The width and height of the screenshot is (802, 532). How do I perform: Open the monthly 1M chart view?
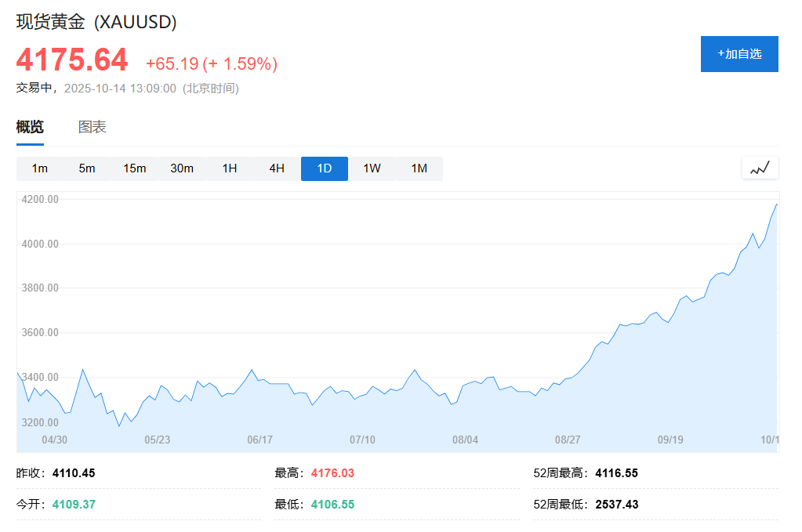pyautogui.click(x=418, y=168)
